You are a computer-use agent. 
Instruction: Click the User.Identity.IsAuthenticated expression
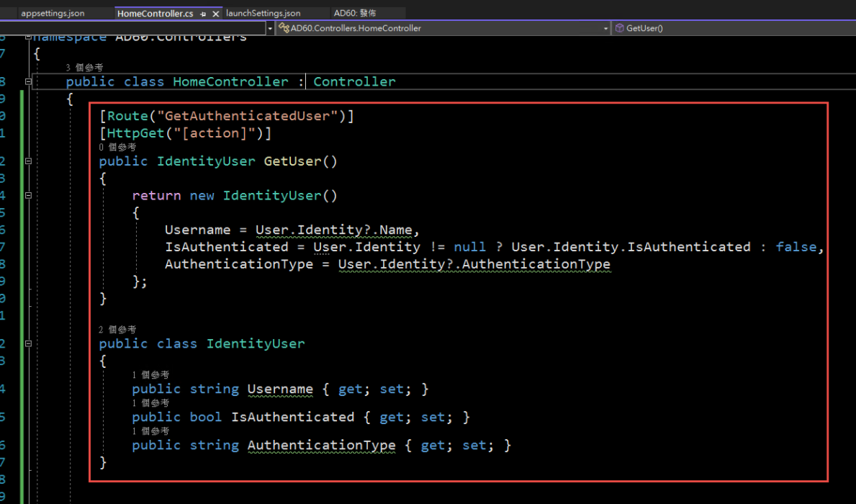pyautogui.click(x=631, y=247)
